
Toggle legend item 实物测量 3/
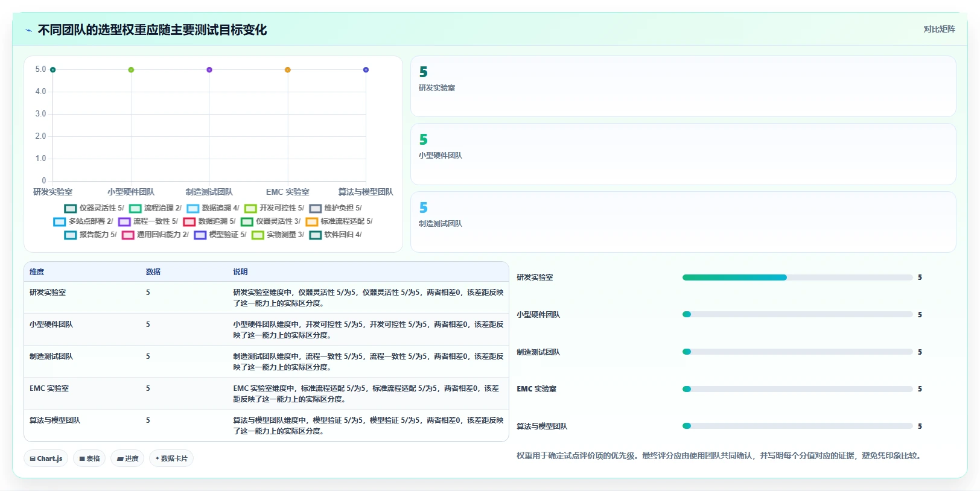point(278,235)
